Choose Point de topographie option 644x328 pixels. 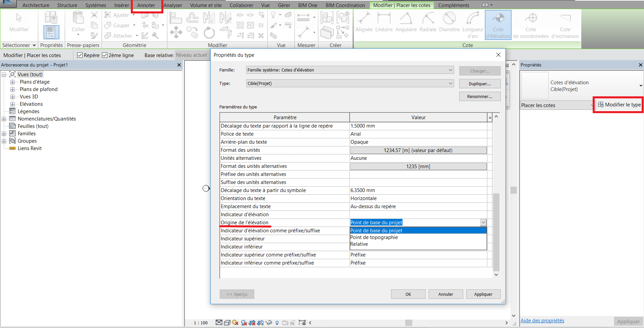click(374, 237)
